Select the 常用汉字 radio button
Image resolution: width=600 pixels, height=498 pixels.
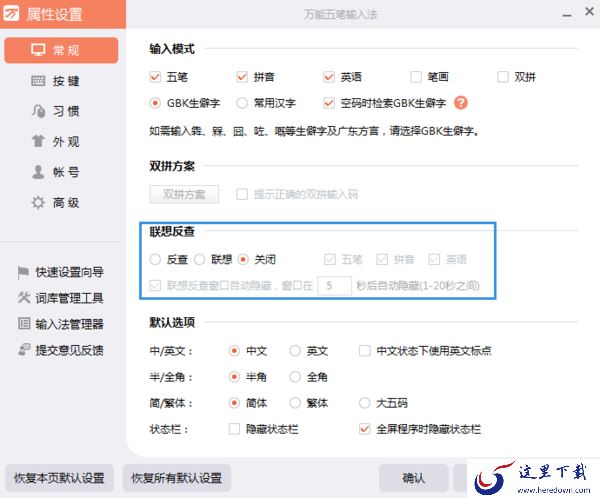pos(242,103)
